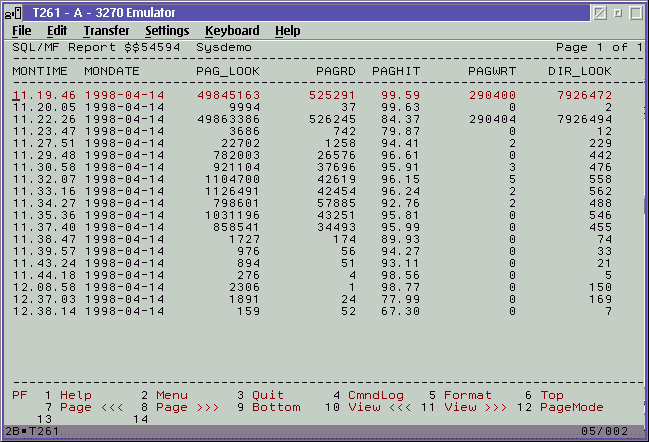This screenshot has width=649, height=442.
Task: Click the PAGWRT column header
Action: click(x=492, y=71)
